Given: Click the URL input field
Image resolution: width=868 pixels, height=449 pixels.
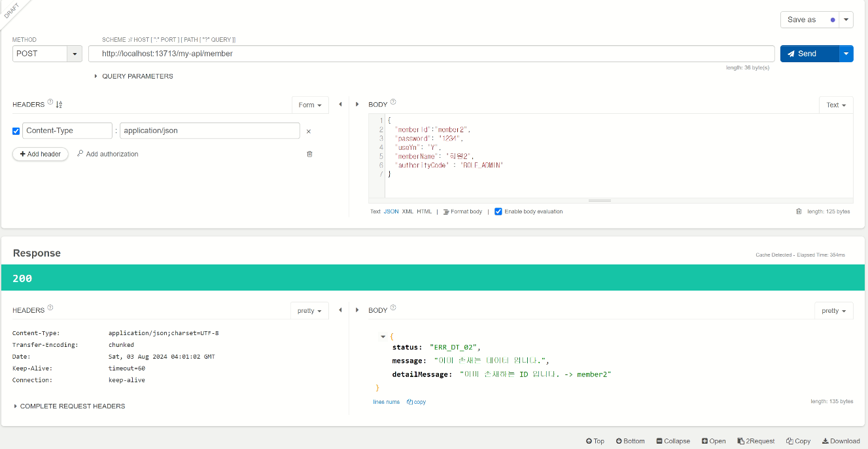Looking at the screenshot, I should point(432,54).
